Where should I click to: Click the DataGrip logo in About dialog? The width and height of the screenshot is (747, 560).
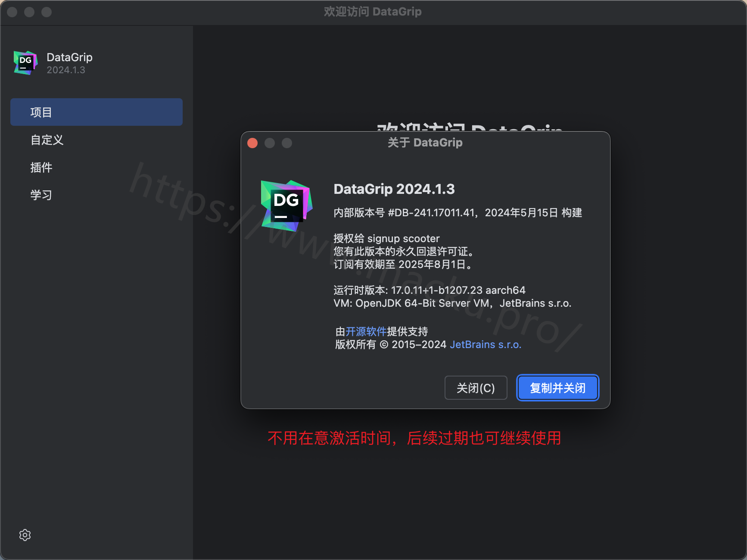pos(286,206)
